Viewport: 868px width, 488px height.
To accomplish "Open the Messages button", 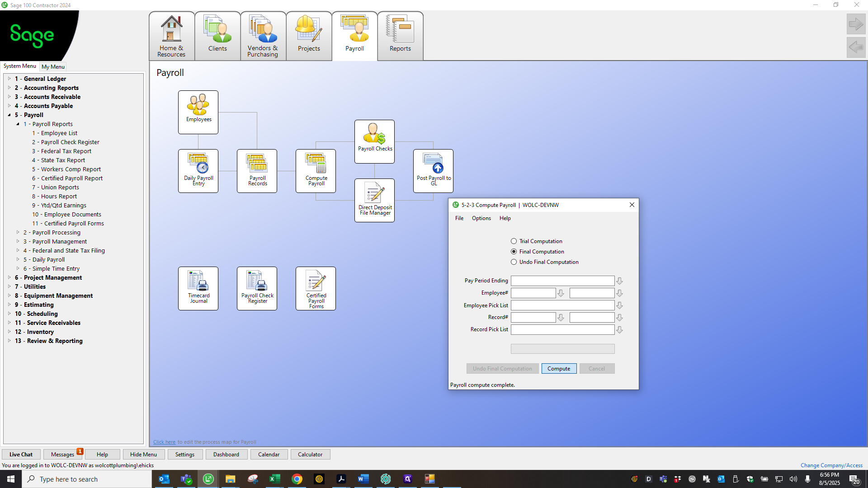I will click(62, 455).
